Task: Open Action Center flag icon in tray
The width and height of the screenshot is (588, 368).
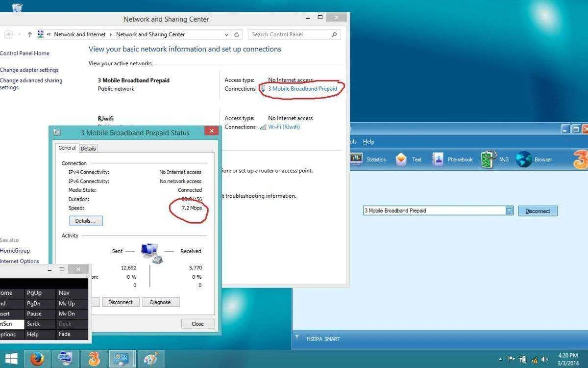Action: tap(512, 359)
